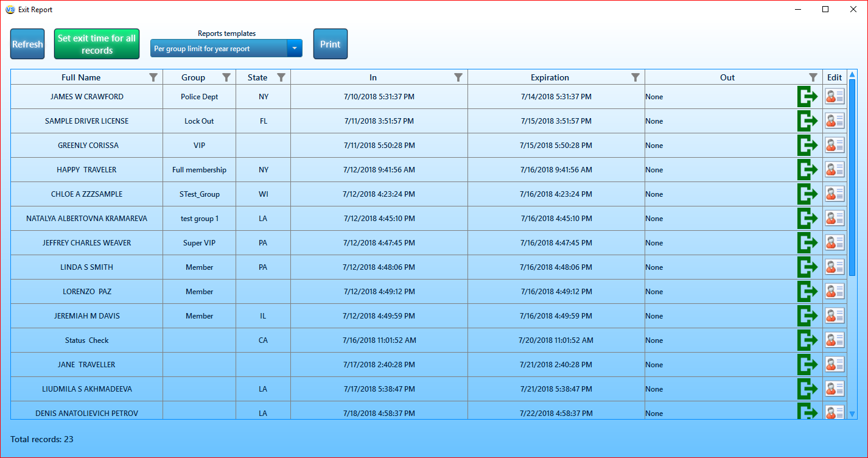The image size is (868, 458).
Task: Set exit for Liudmila S Akhmadeeva
Action: tap(808, 389)
